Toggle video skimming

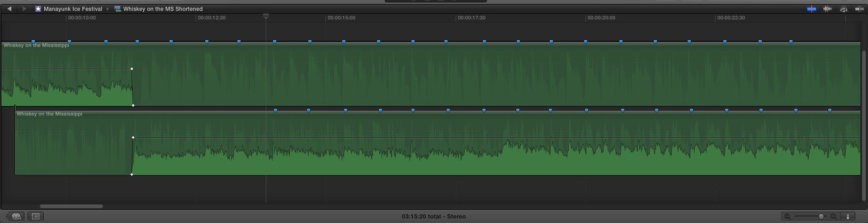point(811,9)
